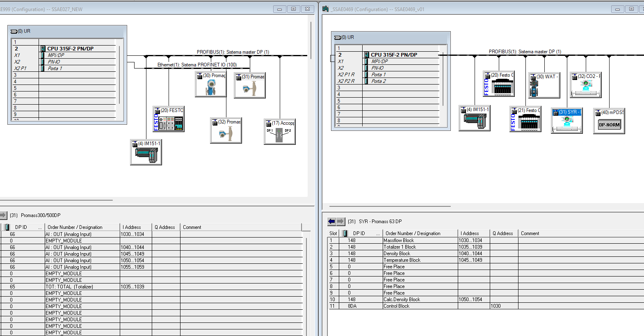Image resolution: width=644 pixels, height=336 pixels.
Task: Select PN-IO row in right rack
Action: pos(388,68)
